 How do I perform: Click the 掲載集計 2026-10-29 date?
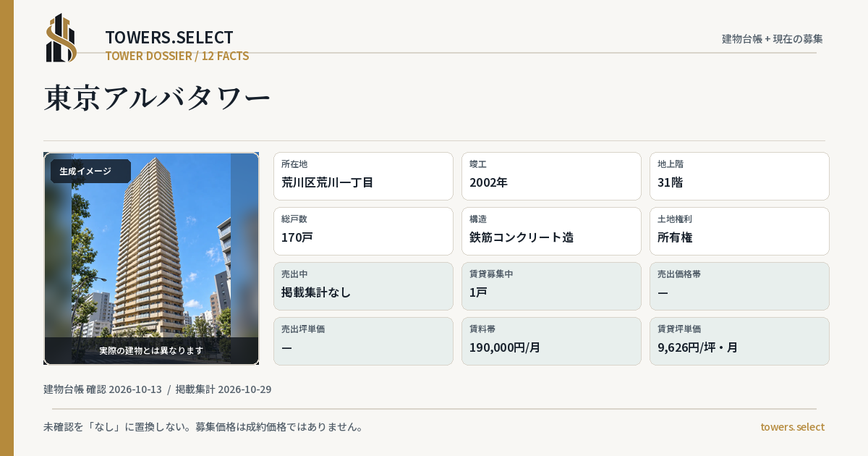point(224,389)
